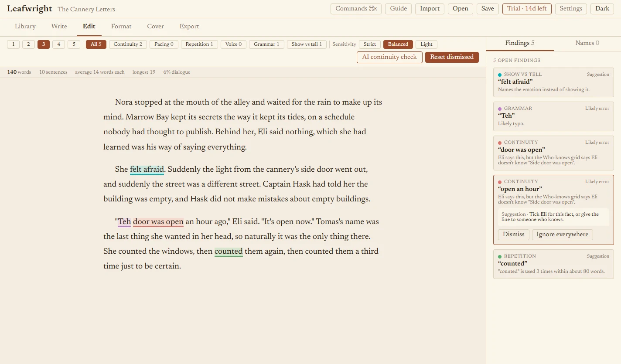Click the highlighted typo "Teh" in text
Screen dimensions: 621x364
pyautogui.click(x=124, y=222)
